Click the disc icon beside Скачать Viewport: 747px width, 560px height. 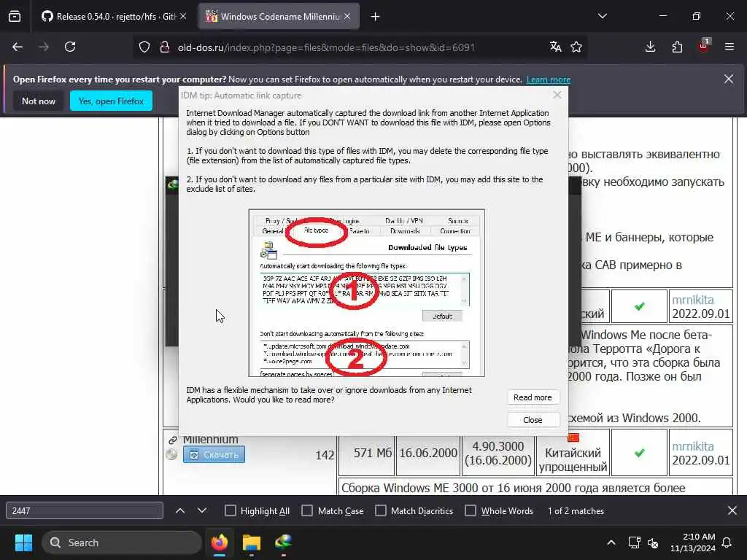[171, 454]
